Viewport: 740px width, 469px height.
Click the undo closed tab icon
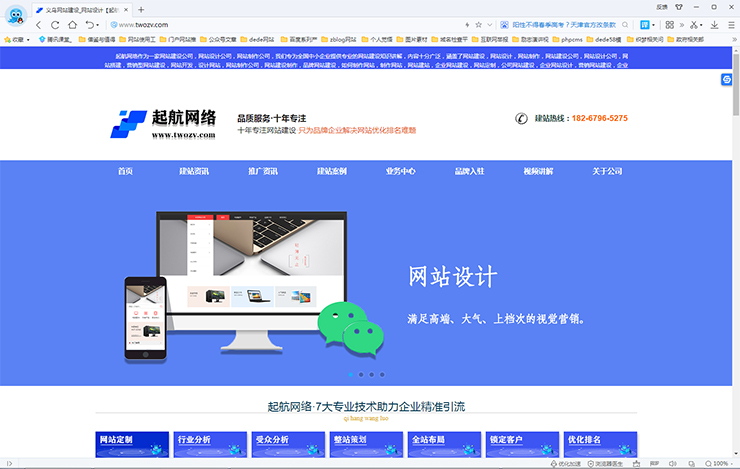pyautogui.click(x=89, y=25)
